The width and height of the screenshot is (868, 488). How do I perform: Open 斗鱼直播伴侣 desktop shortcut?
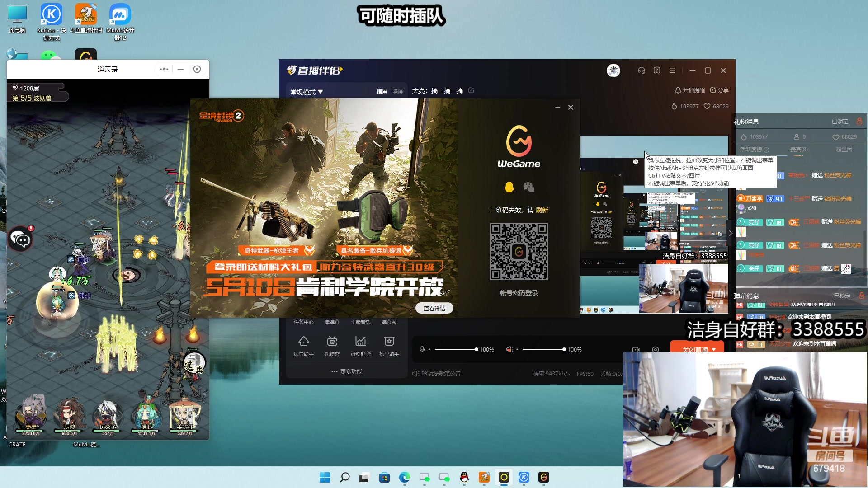pos(86,19)
